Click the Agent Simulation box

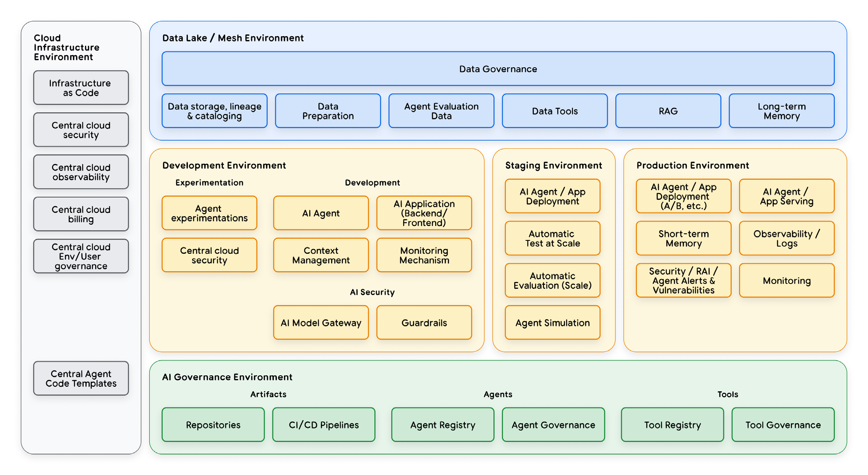point(552,323)
